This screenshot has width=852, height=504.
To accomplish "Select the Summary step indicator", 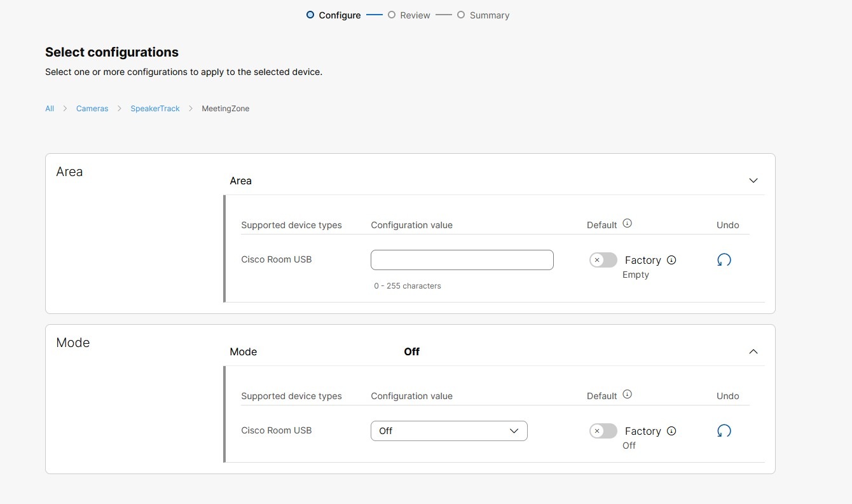I will point(460,15).
